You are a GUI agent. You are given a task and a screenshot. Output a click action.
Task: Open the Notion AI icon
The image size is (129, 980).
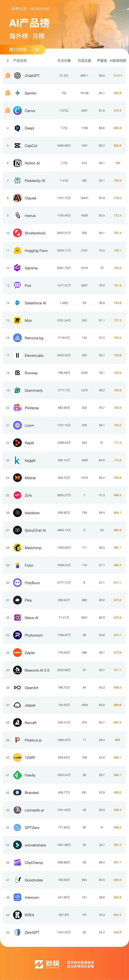click(17, 163)
